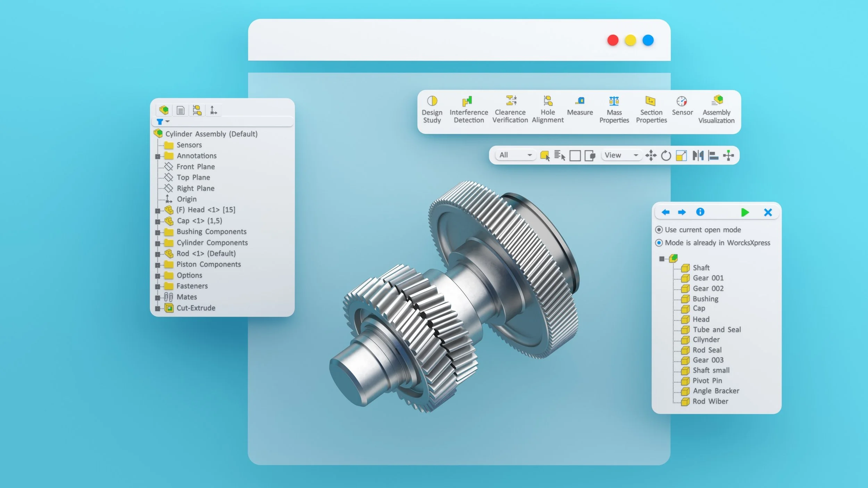This screenshot has width=868, height=488.
Task: Expand the Bushing Components folder
Action: 158,232
